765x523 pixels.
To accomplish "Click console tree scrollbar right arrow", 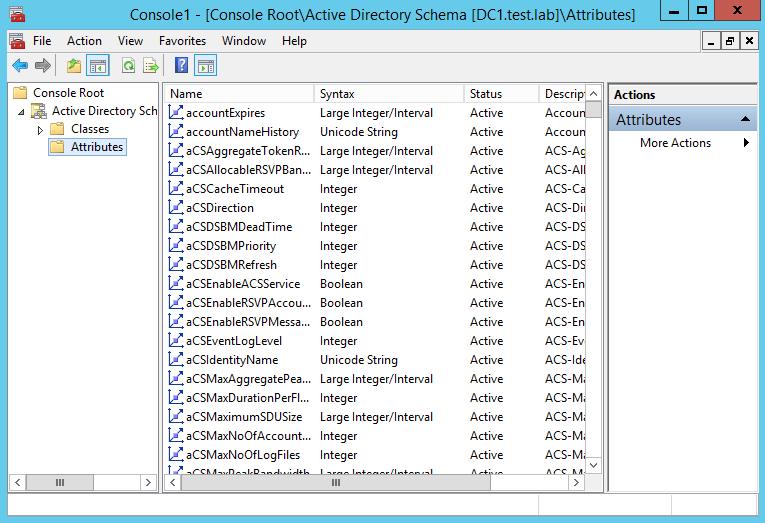I will click(148, 483).
